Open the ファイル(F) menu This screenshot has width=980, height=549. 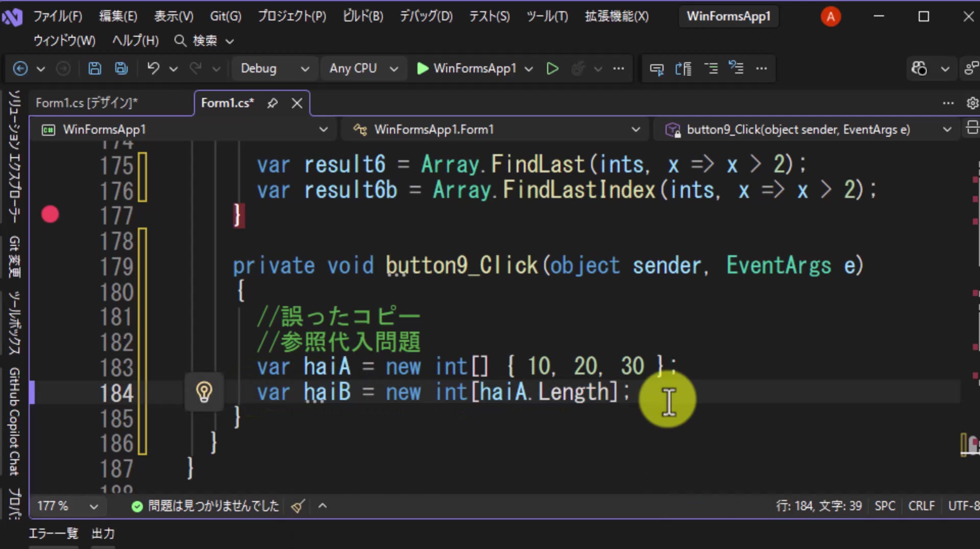click(x=58, y=16)
